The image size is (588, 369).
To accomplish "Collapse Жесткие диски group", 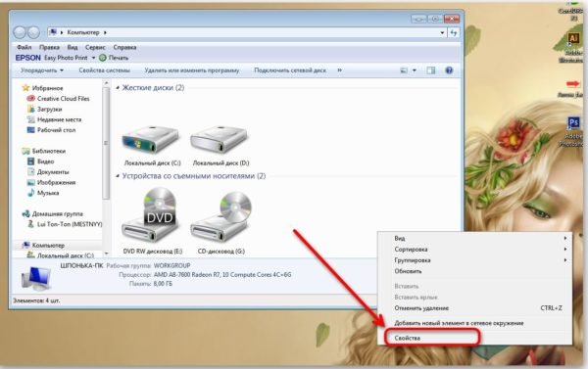I will pyautogui.click(x=118, y=88).
